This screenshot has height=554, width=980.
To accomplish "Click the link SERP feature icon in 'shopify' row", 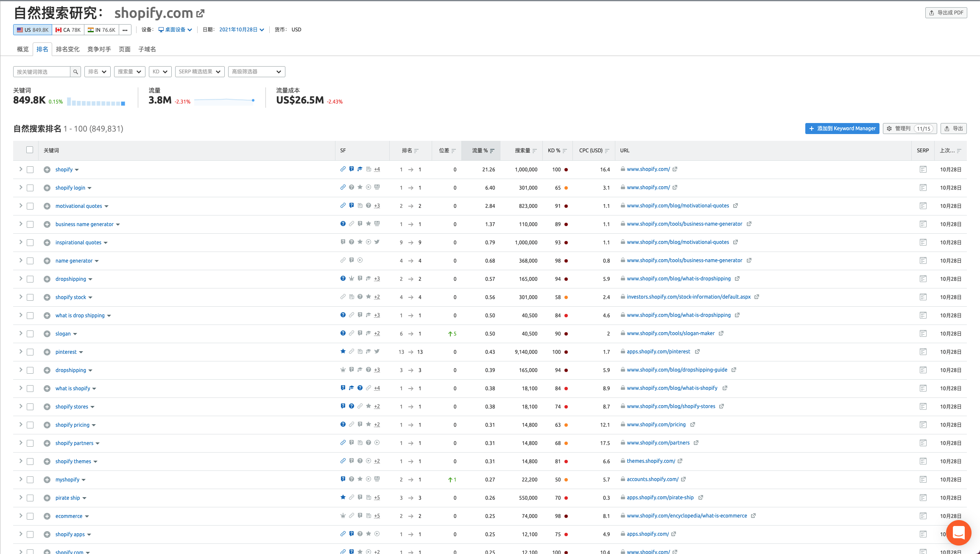I will click(343, 169).
